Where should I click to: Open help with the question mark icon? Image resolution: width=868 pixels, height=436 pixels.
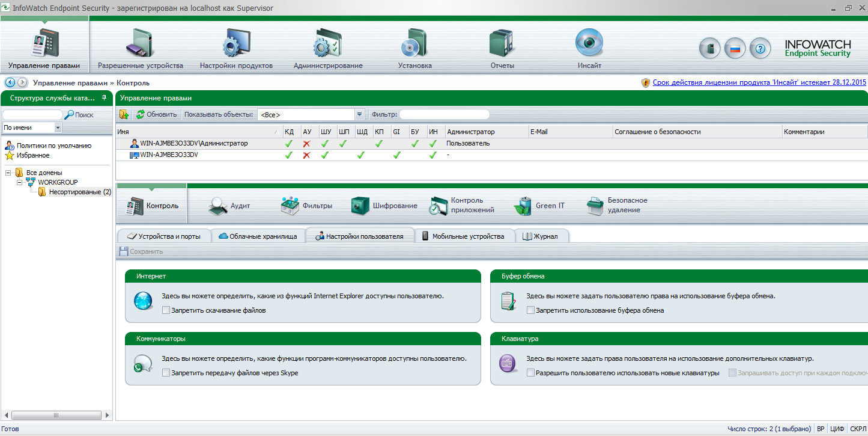pyautogui.click(x=760, y=48)
